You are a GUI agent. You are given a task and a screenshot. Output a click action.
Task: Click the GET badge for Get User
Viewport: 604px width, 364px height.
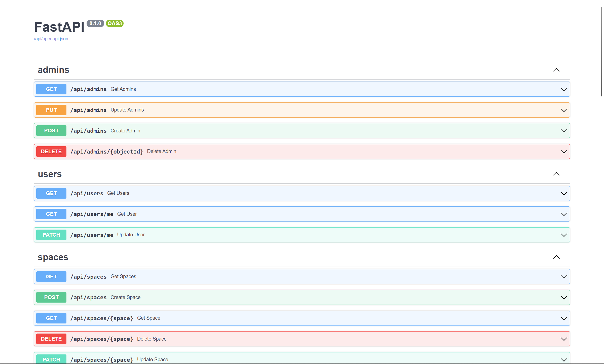click(51, 214)
